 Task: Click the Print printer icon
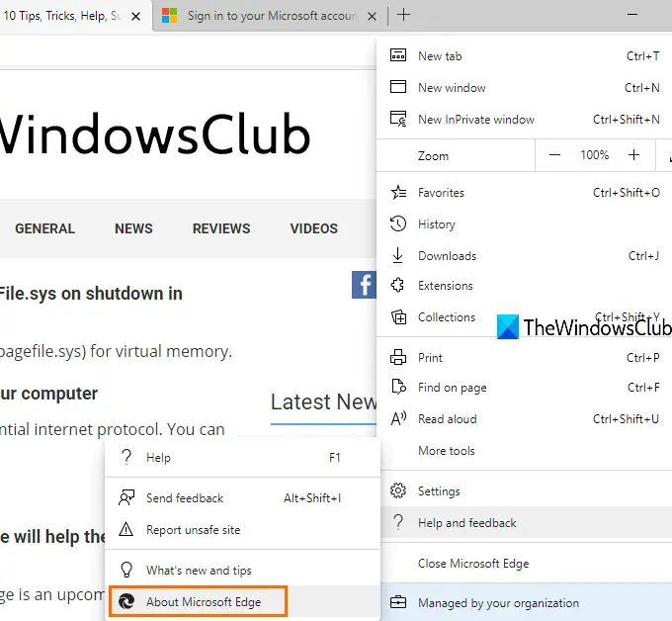pyautogui.click(x=398, y=357)
